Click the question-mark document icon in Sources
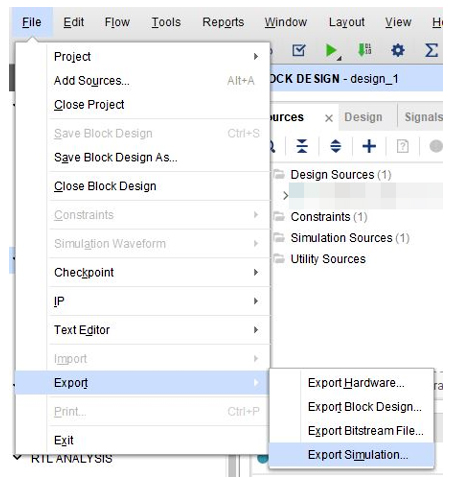Image resolution: width=454 pixels, height=487 pixels. [x=402, y=146]
